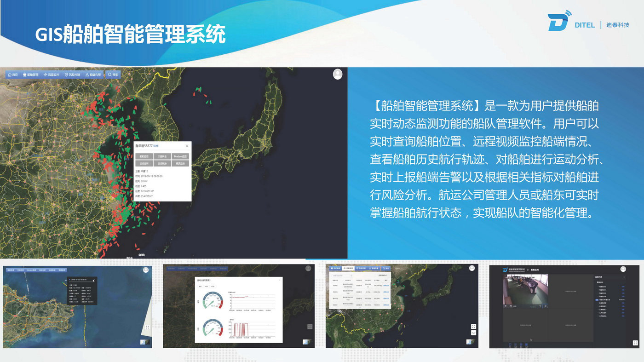Viewport: 644px width, 362px height.
Task: Click the volume icon under the camera feed
Action: coord(511,306)
